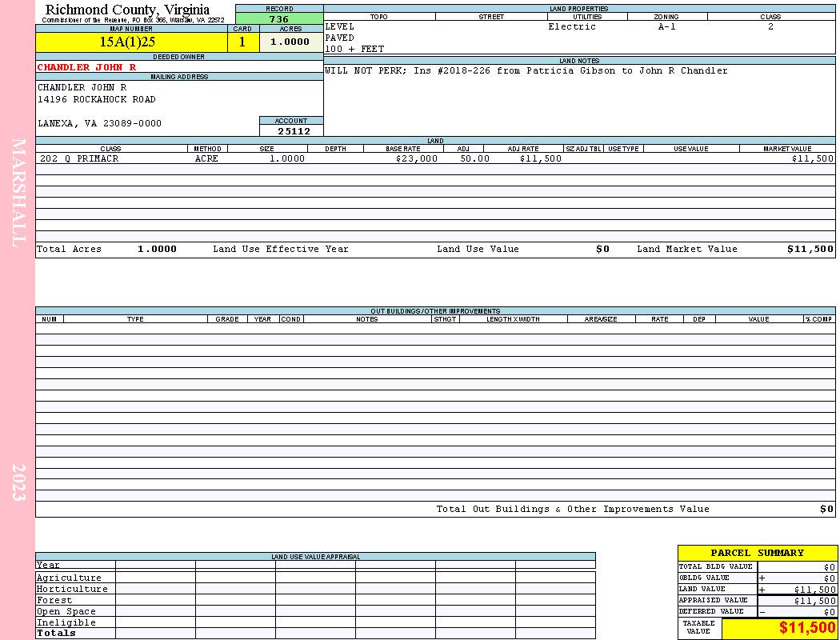This screenshot has height=640, width=840.
Task: Click the red taxable value $11,500
Action: tap(806, 627)
